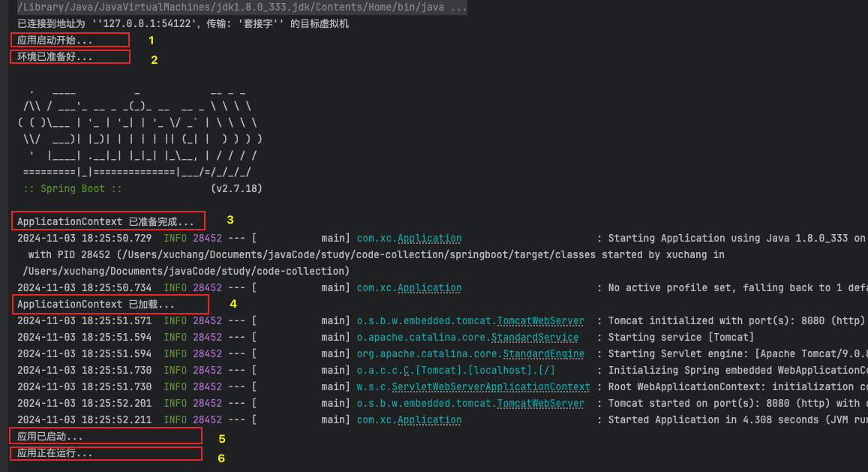
Task: Click the (v2.7.18) version text
Action: [236, 189]
